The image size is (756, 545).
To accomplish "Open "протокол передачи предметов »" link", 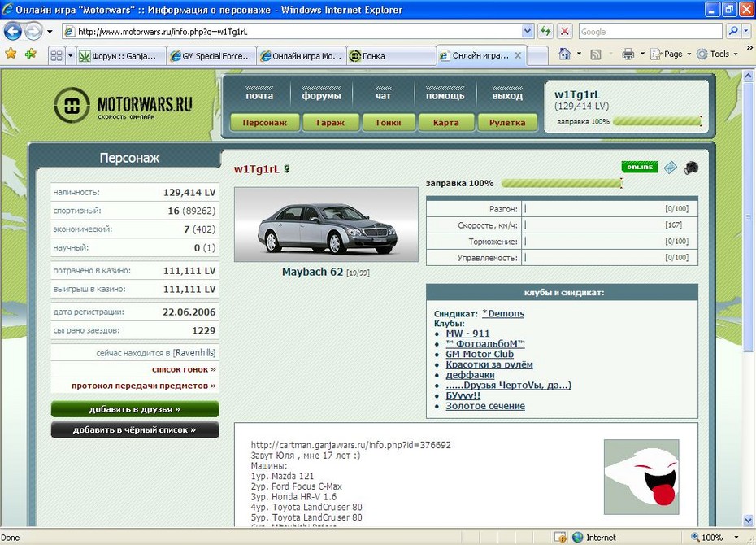I will click(144, 386).
